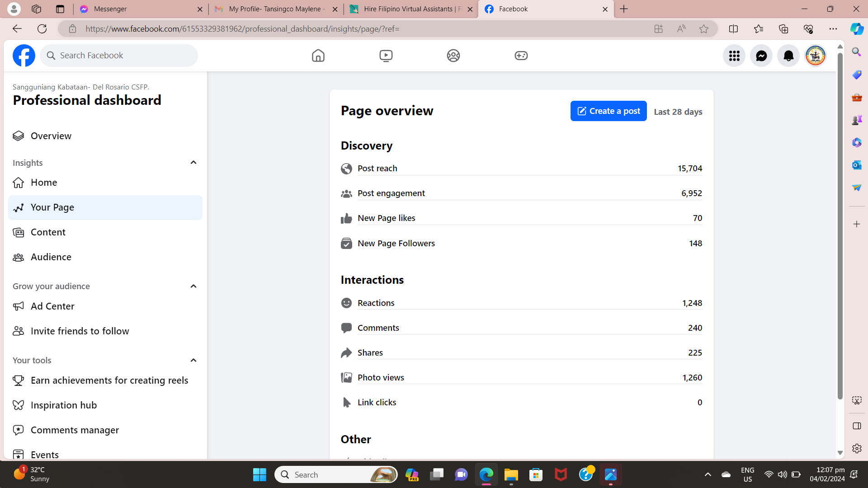This screenshot has width=868, height=488.
Task: Collapse the Insights section
Action: point(193,163)
